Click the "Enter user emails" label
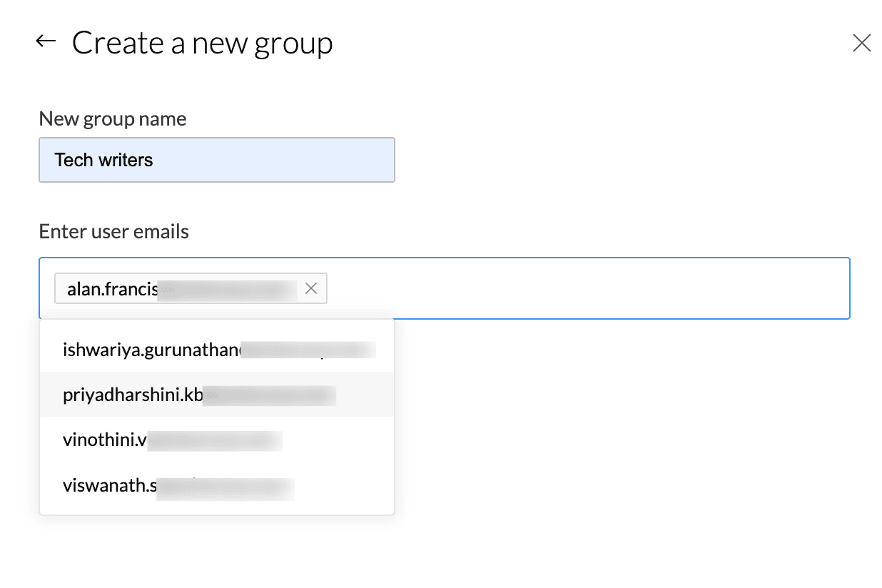 [x=114, y=231]
